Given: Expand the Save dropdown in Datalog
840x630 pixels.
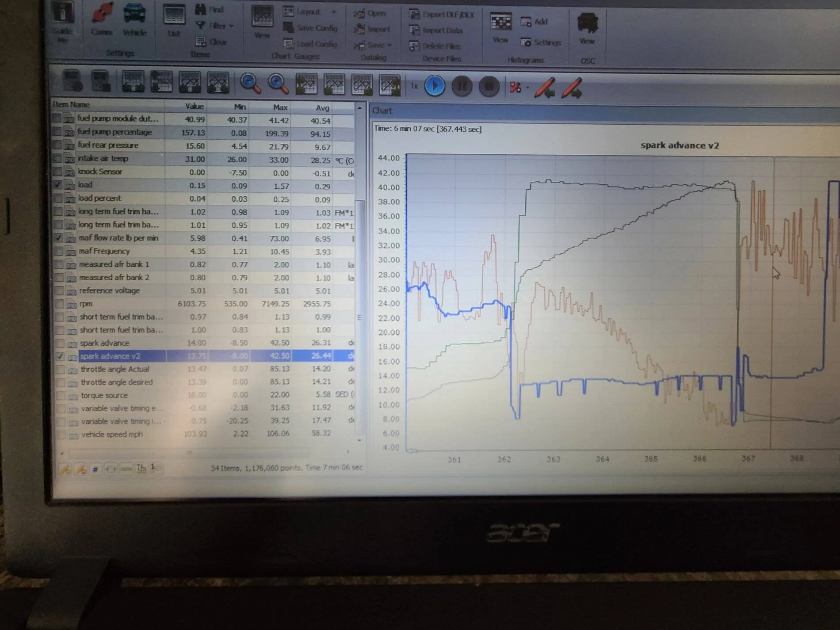Looking at the screenshot, I should 389,45.
